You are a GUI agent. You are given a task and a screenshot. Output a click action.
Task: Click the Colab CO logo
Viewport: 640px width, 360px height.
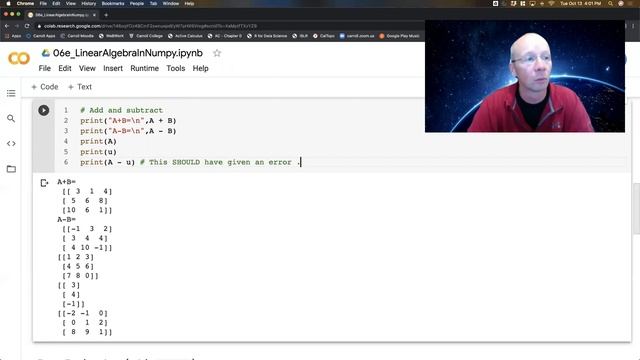click(x=19, y=58)
